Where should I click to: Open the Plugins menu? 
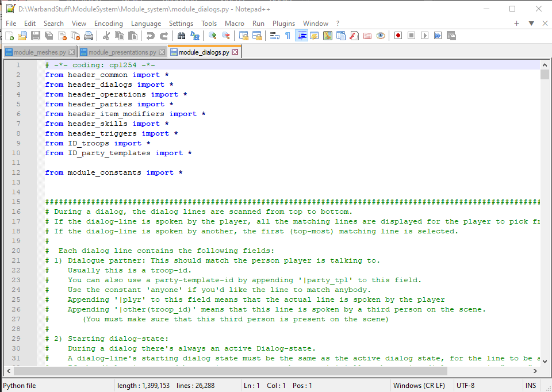283,23
